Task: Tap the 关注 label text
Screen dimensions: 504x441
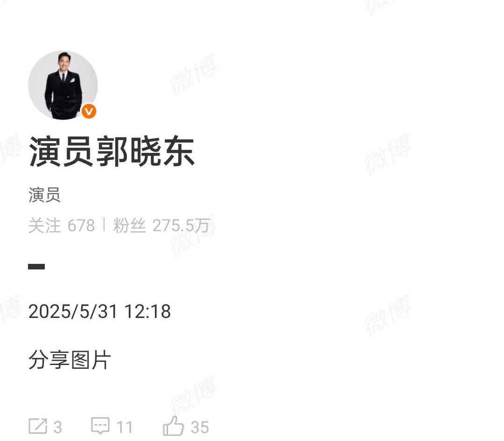Action: 45,226
